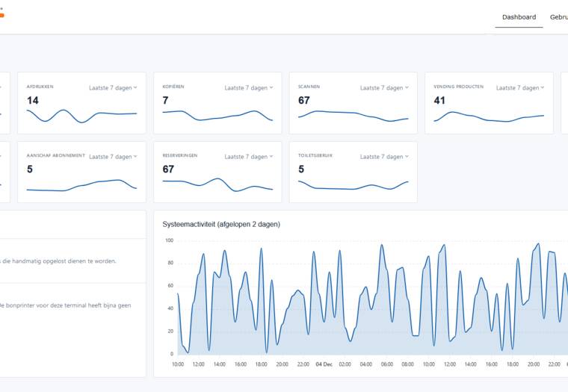Switch to the partially visible Gebru… tab
Viewport: 568px width, 392px height.
tap(558, 17)
